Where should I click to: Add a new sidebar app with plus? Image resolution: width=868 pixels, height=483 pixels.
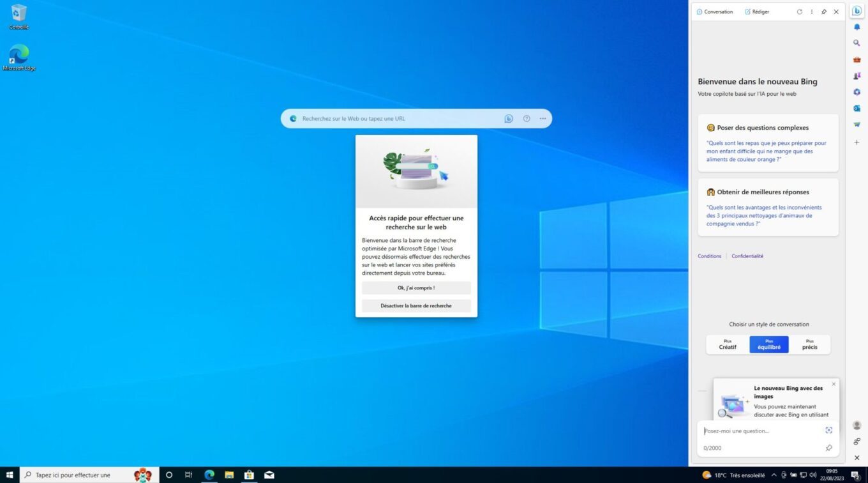(857, 142)
